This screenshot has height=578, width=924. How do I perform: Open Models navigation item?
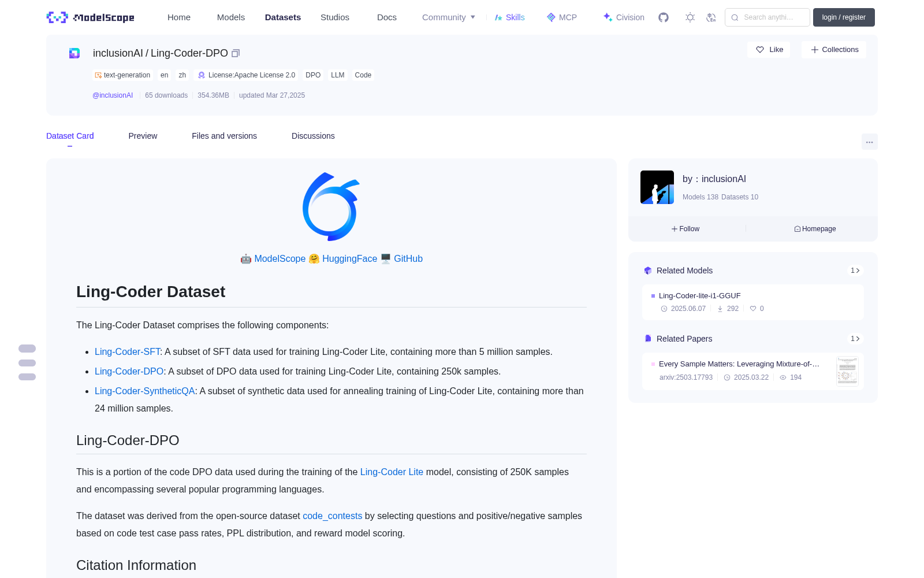point(231,17)
